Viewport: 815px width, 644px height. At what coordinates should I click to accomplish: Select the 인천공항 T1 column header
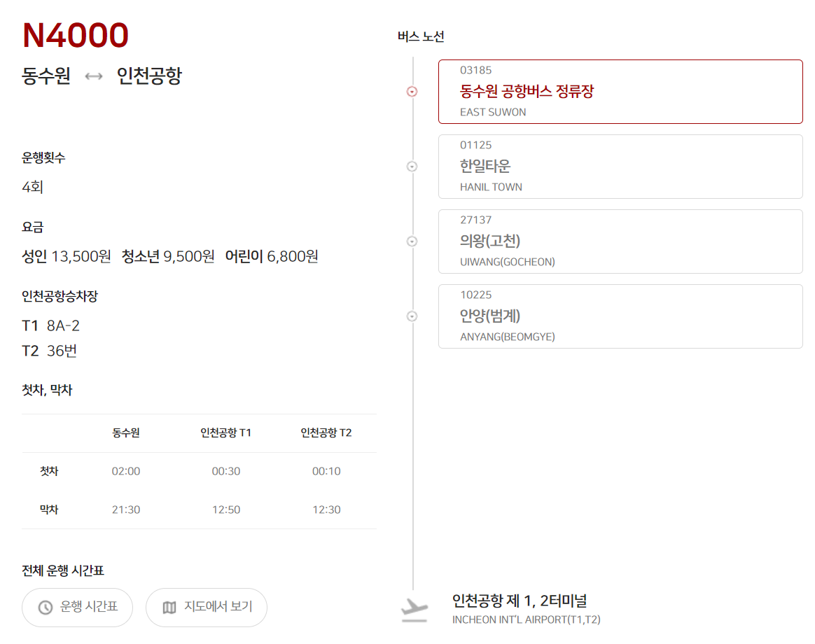(226, 433)
